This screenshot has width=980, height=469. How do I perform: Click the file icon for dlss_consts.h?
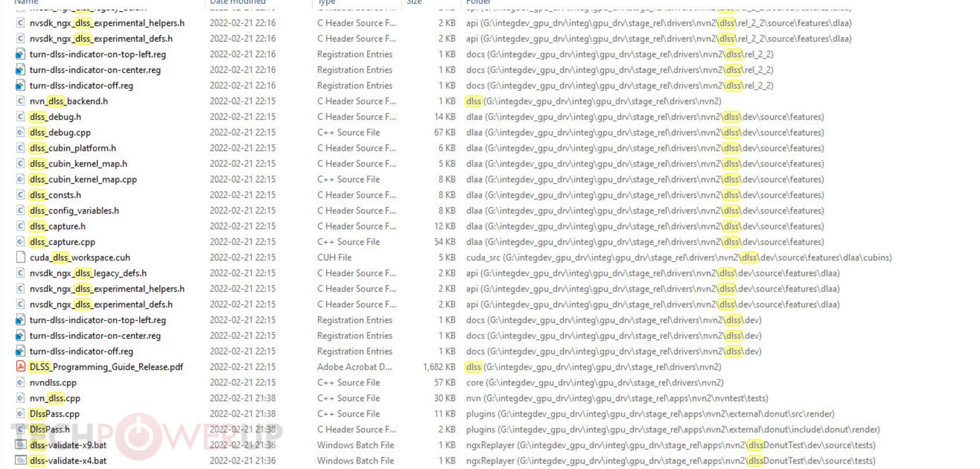(x=20, y=195)
